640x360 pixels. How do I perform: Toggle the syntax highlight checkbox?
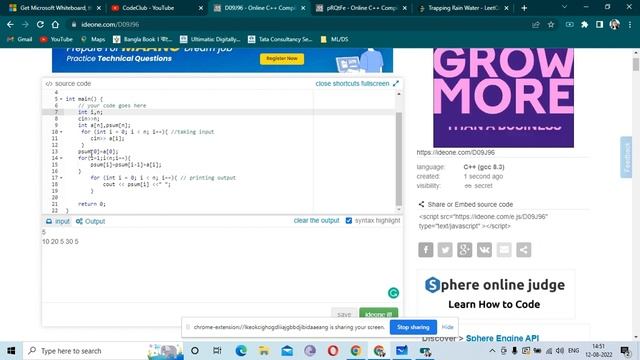349,220
